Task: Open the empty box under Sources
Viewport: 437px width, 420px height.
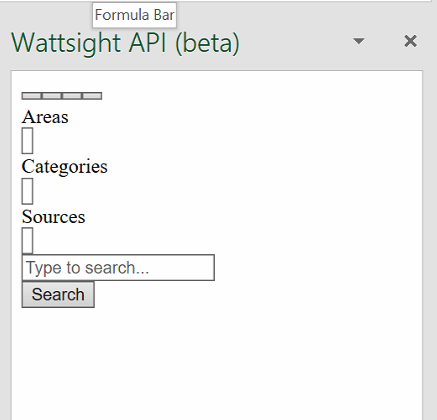Action: pos(27,241)
